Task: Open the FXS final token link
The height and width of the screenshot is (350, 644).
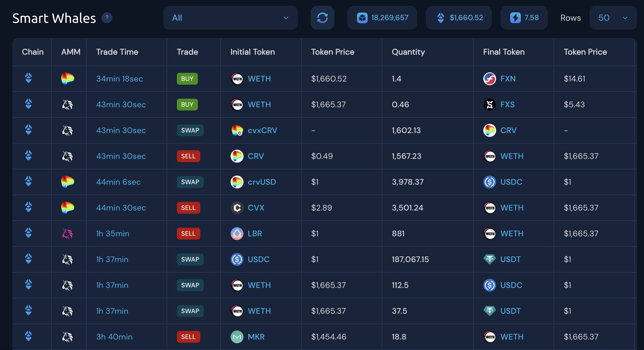Action: 507,105
